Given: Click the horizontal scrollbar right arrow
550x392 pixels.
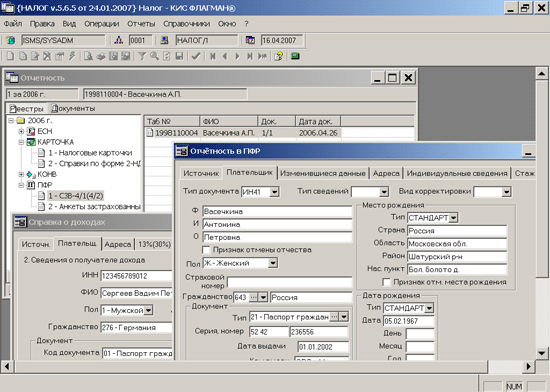Looking at the screenshot, I should (x=528, y=367).
